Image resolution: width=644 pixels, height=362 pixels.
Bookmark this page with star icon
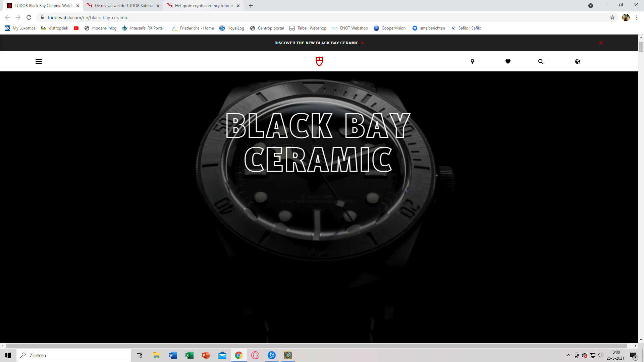[612, 17]
